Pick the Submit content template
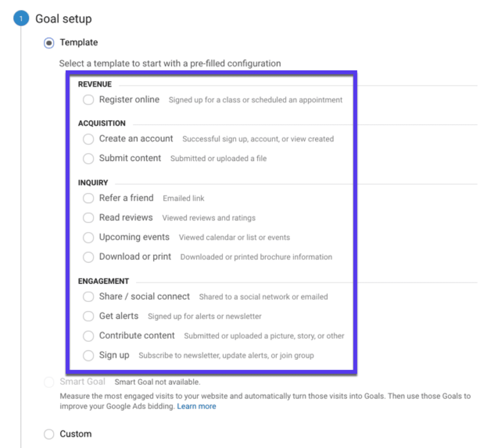Image resolution: width=487 pixels, height=448 pixels. click(x=88, y=159)
